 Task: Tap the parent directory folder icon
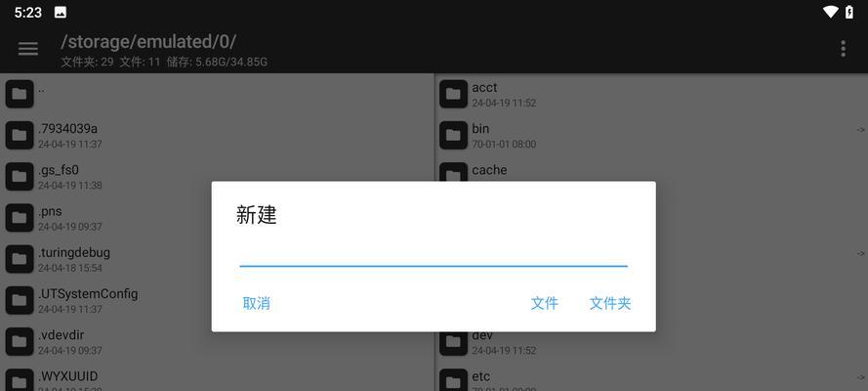coord(20,94)
